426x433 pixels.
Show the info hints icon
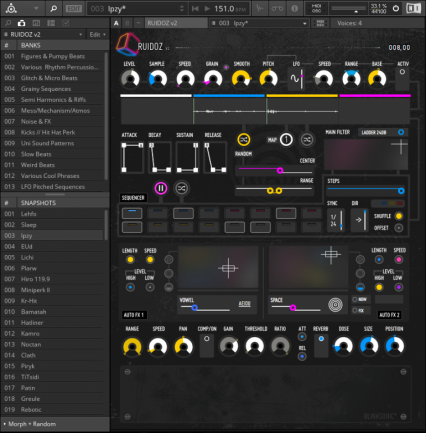tap(295, 9)
